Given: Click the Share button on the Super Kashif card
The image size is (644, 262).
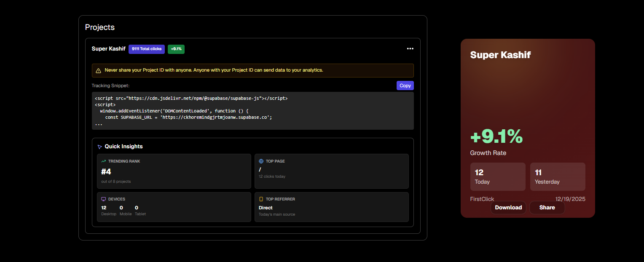Looking at the screenshot, I should click(547, 207).
